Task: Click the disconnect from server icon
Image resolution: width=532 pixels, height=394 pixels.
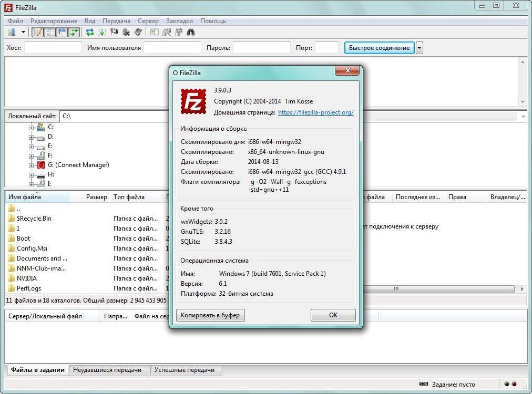Action: (126, 32)
